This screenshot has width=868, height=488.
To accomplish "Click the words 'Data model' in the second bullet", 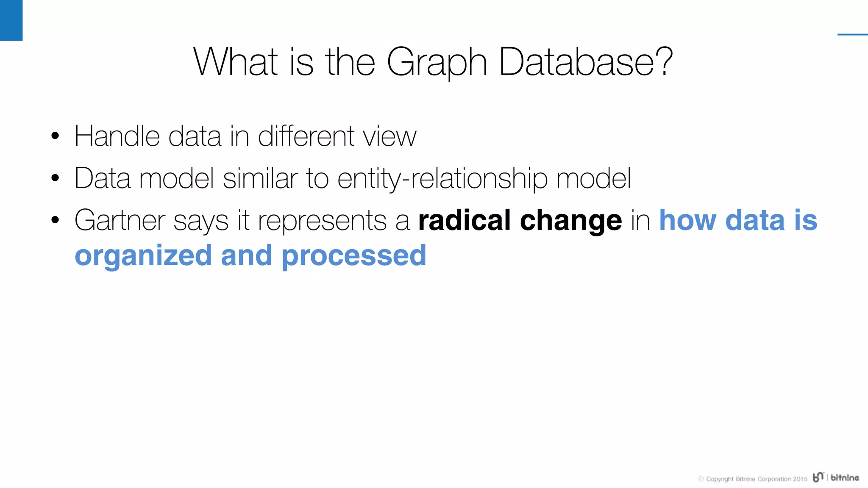I will click(x=144, y=178).
